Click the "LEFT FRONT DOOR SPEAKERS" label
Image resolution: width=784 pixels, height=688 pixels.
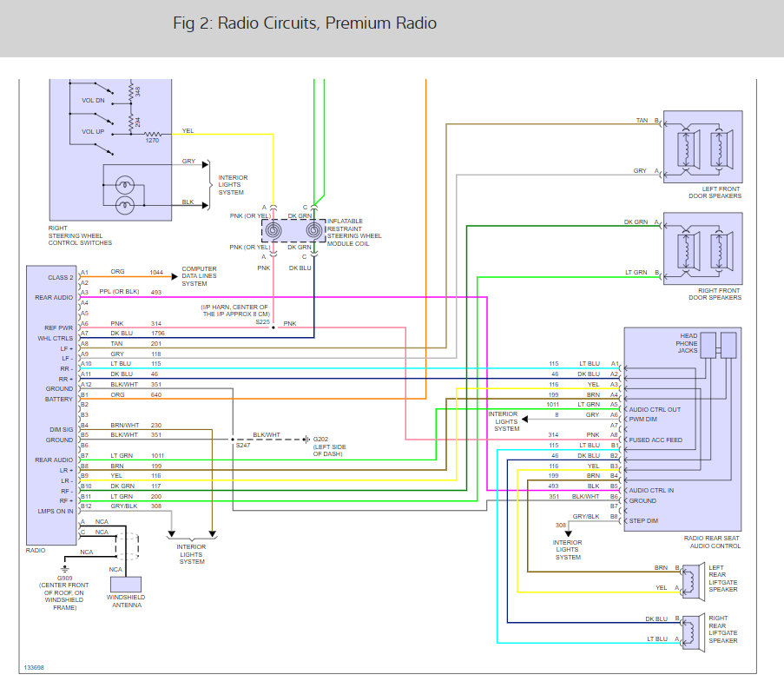click(x=715, y=193)
